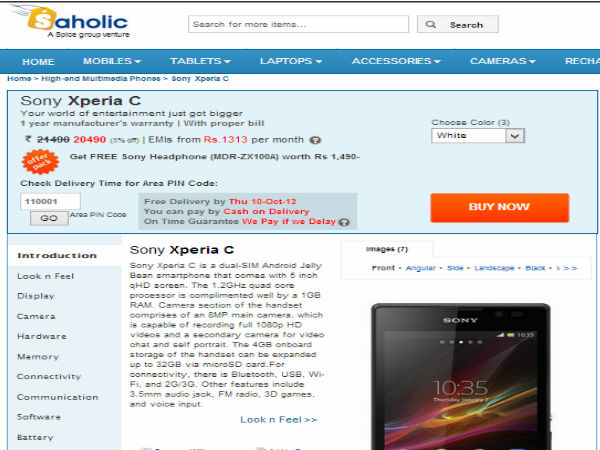Click the orange offer pack badge

click(x=40, y=161)
